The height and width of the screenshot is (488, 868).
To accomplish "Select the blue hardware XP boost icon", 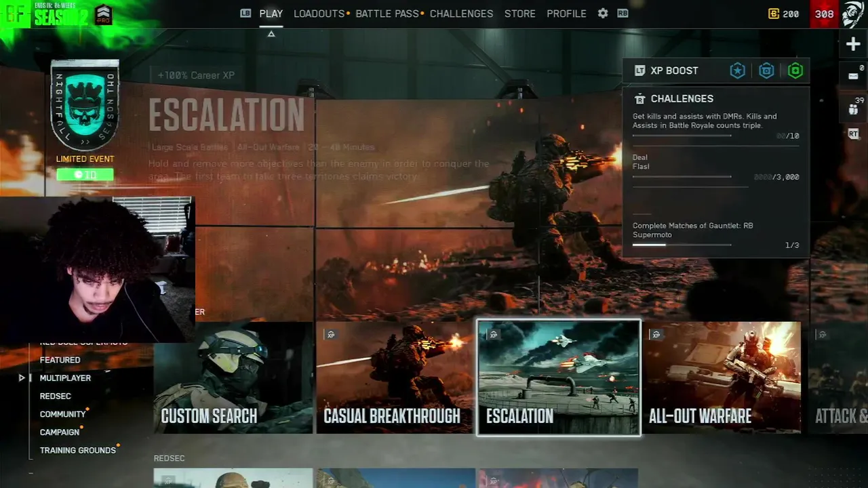I will [766, 70].
